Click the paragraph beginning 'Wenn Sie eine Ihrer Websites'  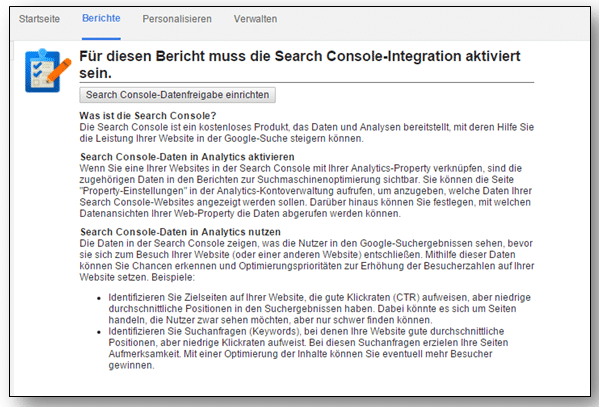306,191
